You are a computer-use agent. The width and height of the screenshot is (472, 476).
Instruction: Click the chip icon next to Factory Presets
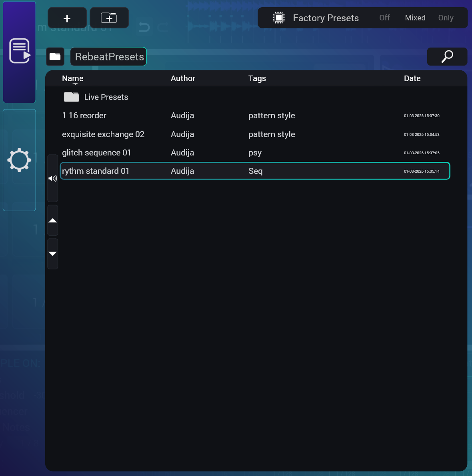279,17
